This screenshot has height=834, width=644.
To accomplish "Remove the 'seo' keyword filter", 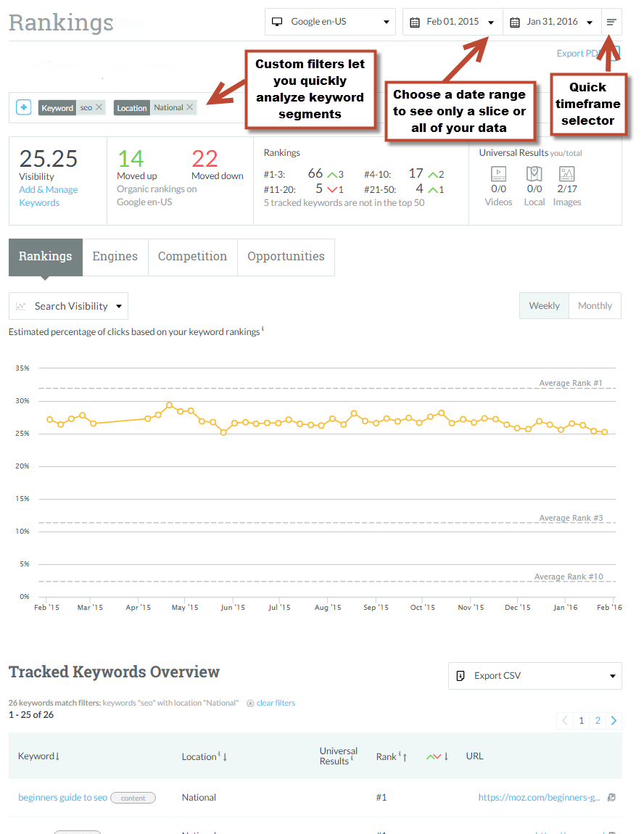I will (x=99, y=107).
